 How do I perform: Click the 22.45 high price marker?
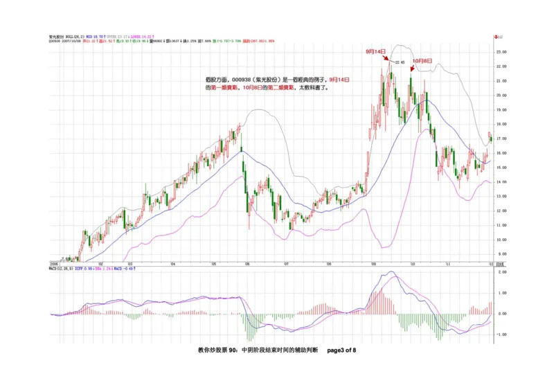pos(400,63)
